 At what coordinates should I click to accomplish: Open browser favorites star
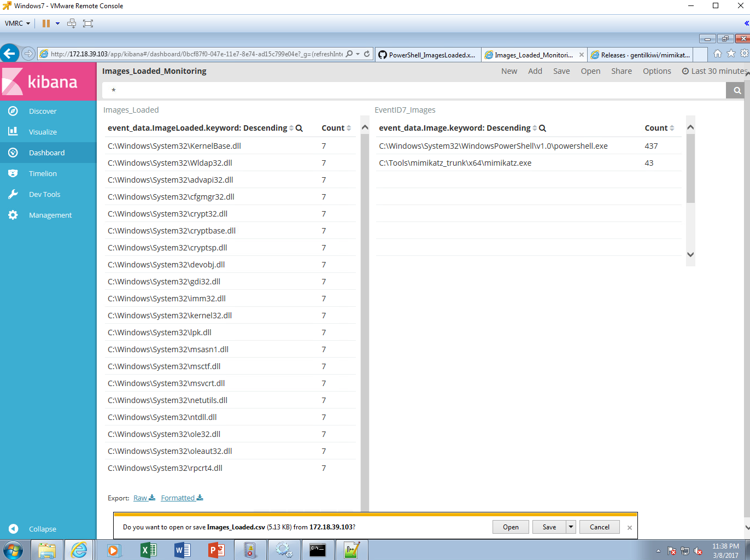pyautogui.click(x=731, y=54)
